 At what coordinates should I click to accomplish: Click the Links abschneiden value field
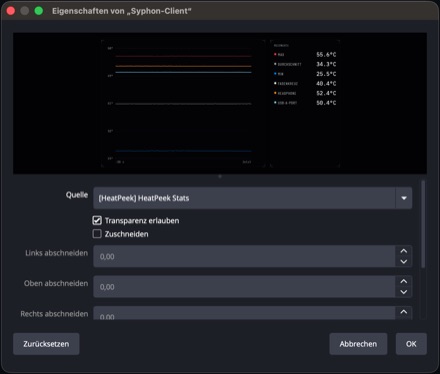(244, 256)
